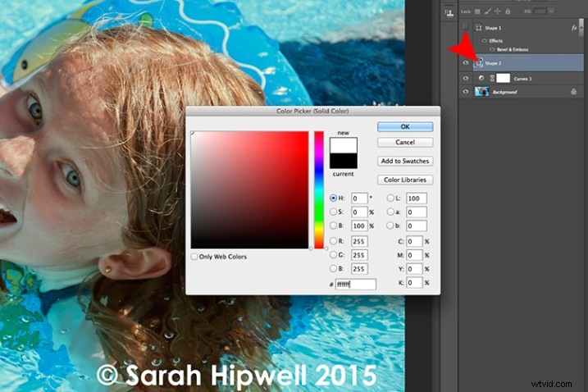588x392 pixels.
Task: Click the new color white swatch
Action: 343,145
